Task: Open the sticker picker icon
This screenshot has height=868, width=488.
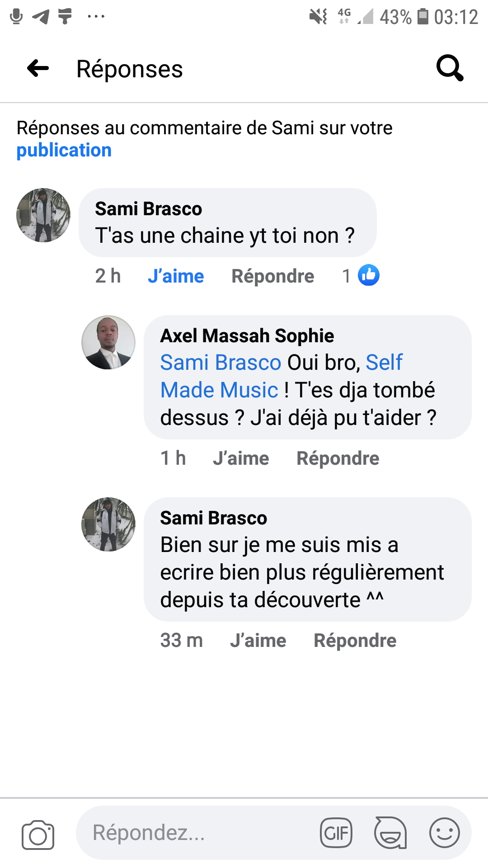Action: pyautogui.click(x=390, y=833)
